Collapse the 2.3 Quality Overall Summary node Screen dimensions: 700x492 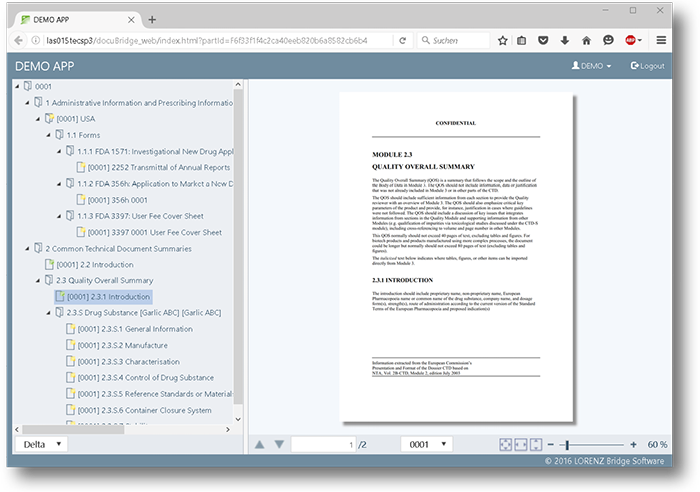pyautogui.click(x=33, y=281)
